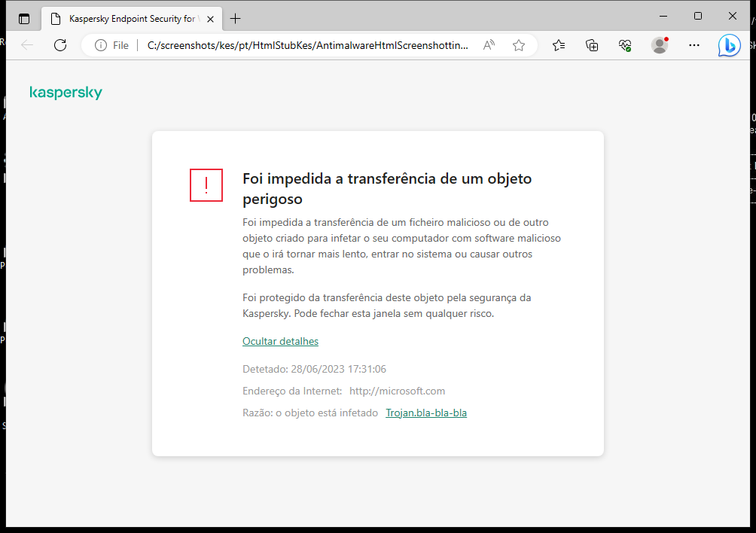Click the page info icon labeled File
Screen dimensions: 756x533
[112, 45]
